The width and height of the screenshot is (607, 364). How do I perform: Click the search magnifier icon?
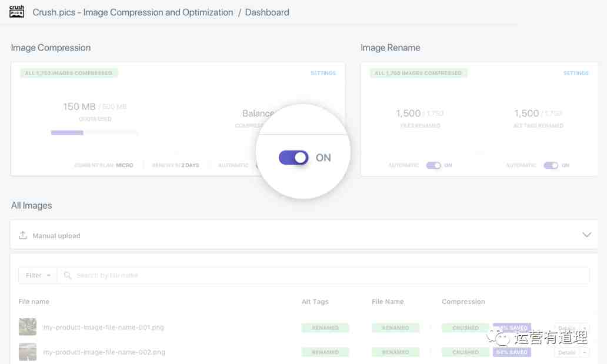[68, 275]
